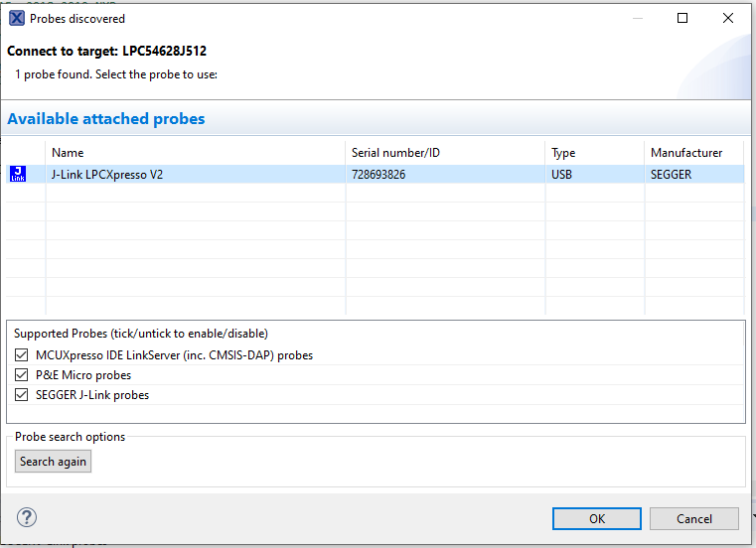Toggle the P&E Micro probes checkbox
Viewport: 756px width, 548px height.
(x=22, y=375)
